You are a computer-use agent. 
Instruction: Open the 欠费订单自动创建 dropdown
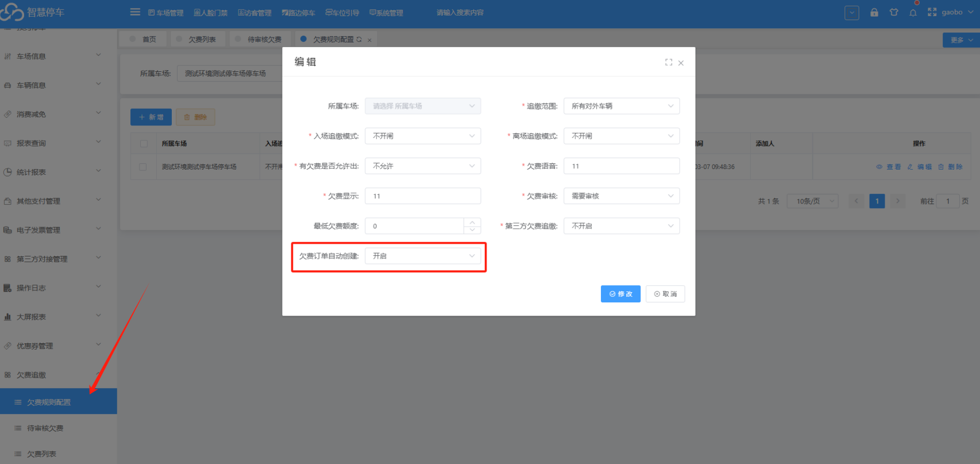(x=423, y=256)
